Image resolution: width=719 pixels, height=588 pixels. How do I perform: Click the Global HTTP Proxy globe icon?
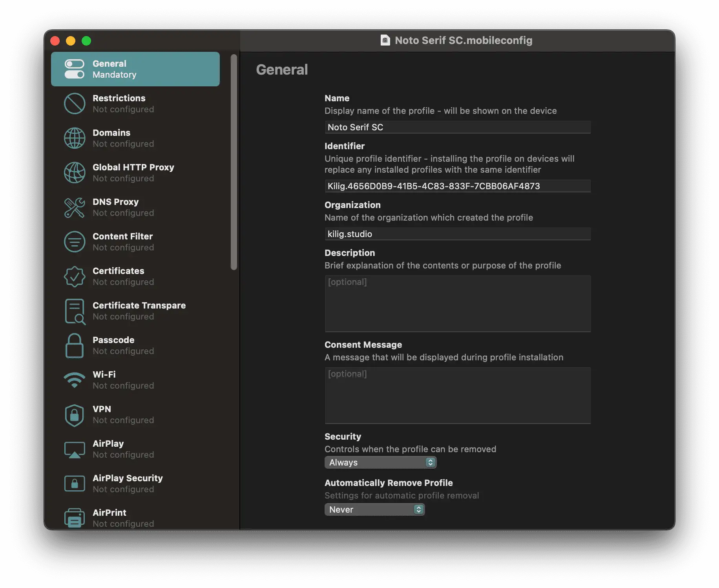point(75,173)
